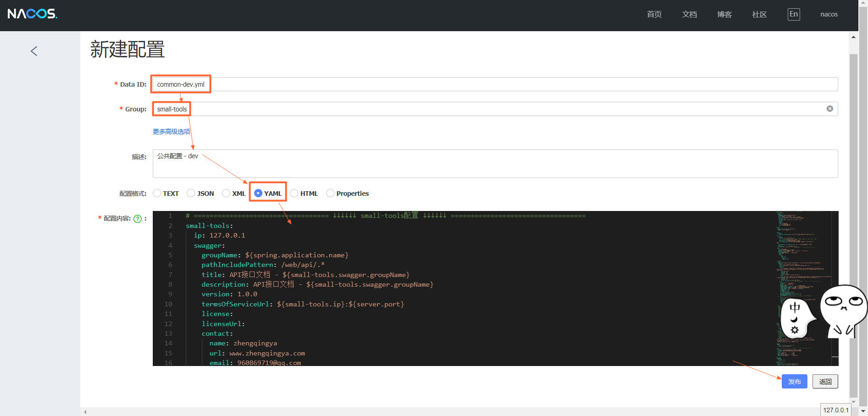Viewport: 868px width, 416px height.
Task: Click the 描述 description text area
Action: tap(495, 164)
